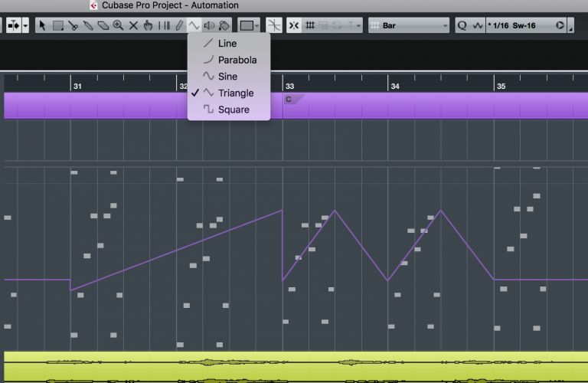Image resolution: width=588 pixels, height=383 pixels.
Task: Select the Object Selection arrow tool
Action: tap(42, 25)
